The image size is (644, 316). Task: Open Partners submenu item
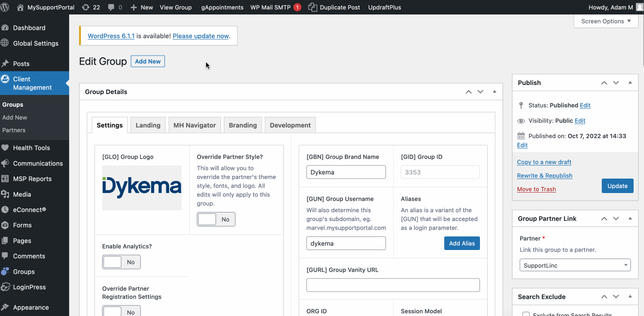point(14,130)
